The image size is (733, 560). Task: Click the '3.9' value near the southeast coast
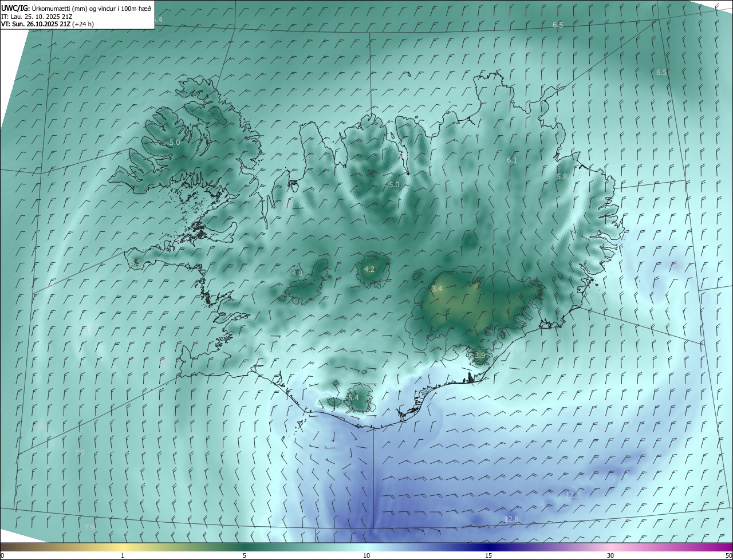[480, 356]
